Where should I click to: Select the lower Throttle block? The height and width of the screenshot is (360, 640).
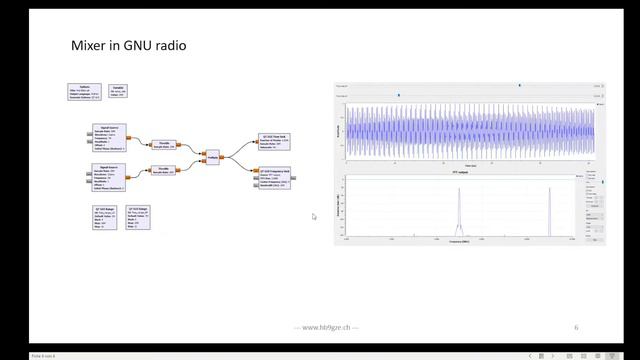[x=163, y=170]
